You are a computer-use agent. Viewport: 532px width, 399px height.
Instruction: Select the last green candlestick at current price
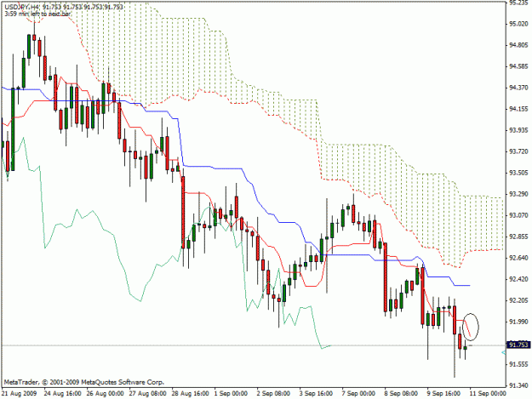465,350
